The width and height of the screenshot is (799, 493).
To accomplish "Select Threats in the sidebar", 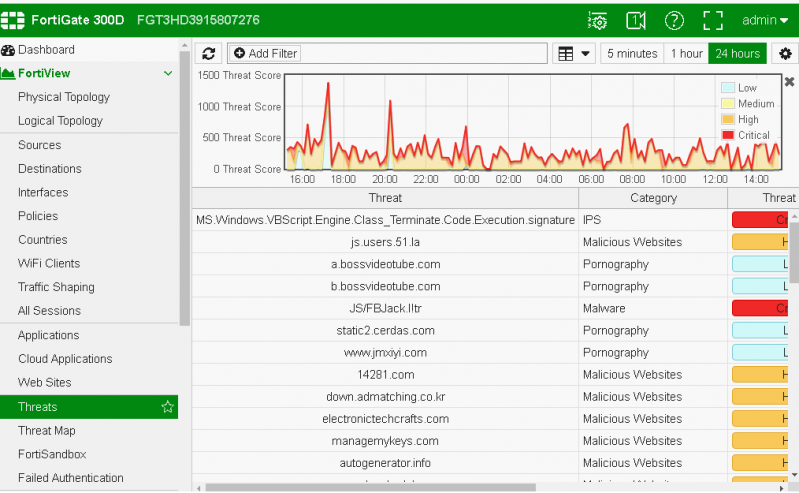I will pyautogui.click(x=89, y=407).
